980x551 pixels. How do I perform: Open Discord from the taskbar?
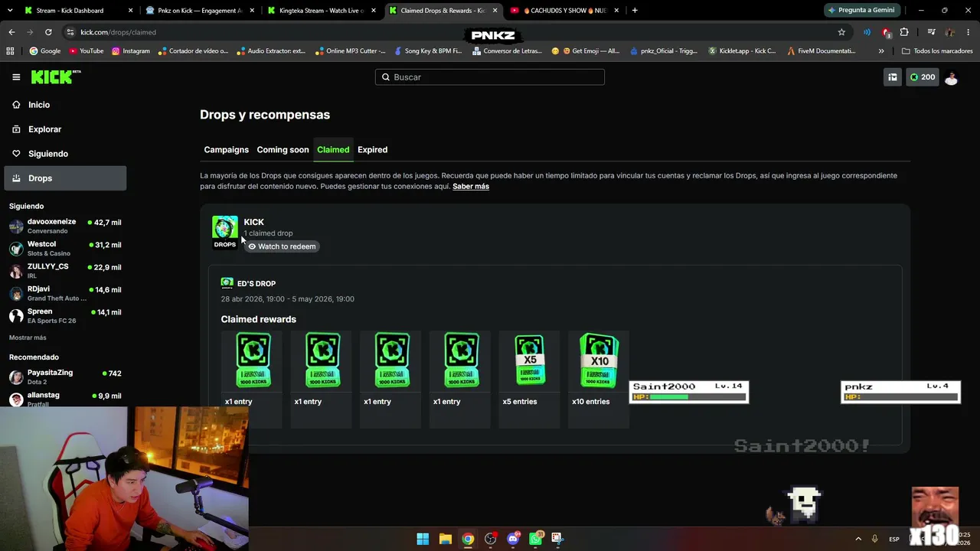[513, 539]
